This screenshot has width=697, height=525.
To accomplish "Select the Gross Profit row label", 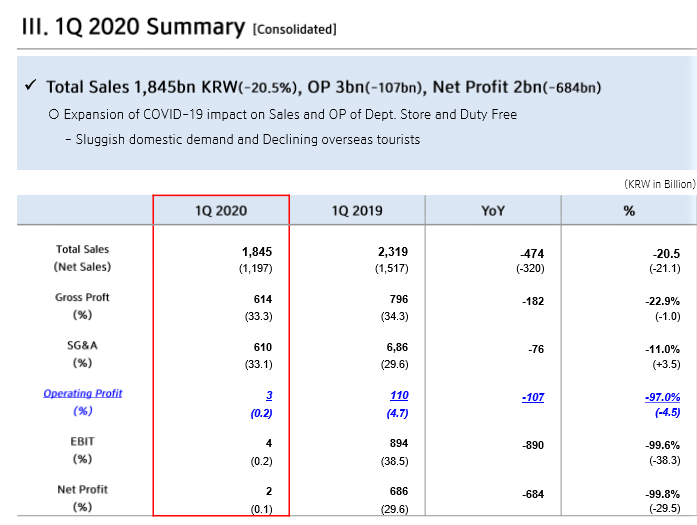I will pos(82,298).
